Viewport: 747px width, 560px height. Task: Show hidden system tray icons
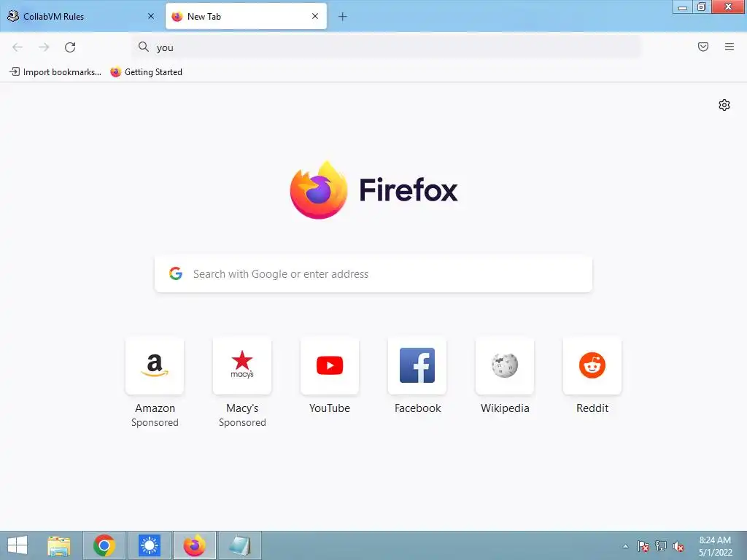pos(625,546)
